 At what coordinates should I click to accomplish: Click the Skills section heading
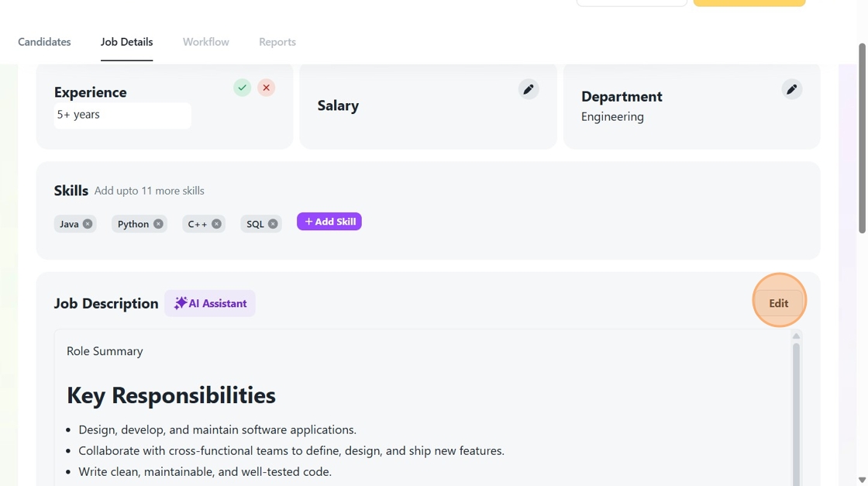[x=71, y=191]
